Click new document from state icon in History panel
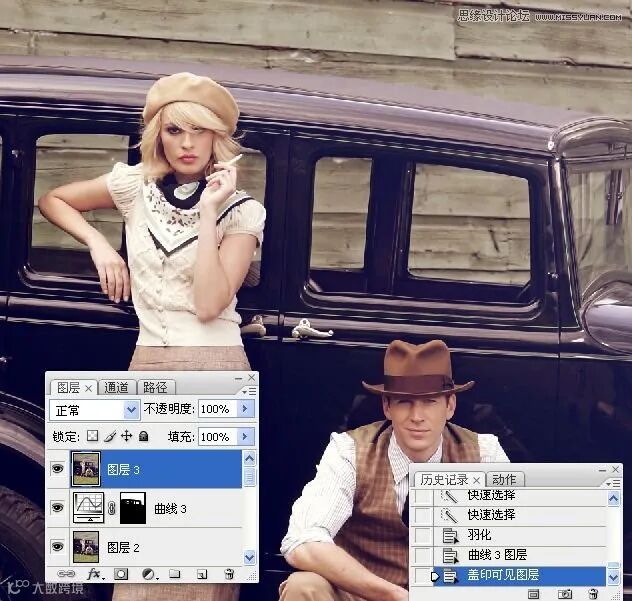 pyautogui.click(x=534, y=594)
